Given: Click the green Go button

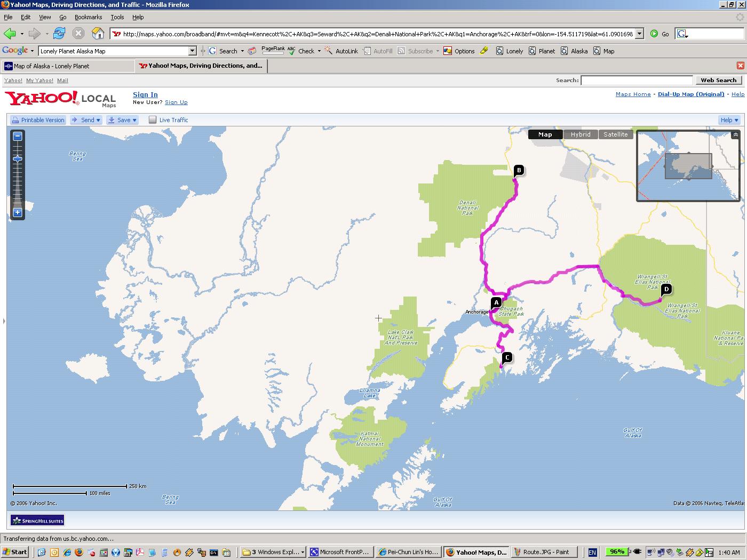Looking at the screenshot, I should pyautogui.click(x=659, y=34).
